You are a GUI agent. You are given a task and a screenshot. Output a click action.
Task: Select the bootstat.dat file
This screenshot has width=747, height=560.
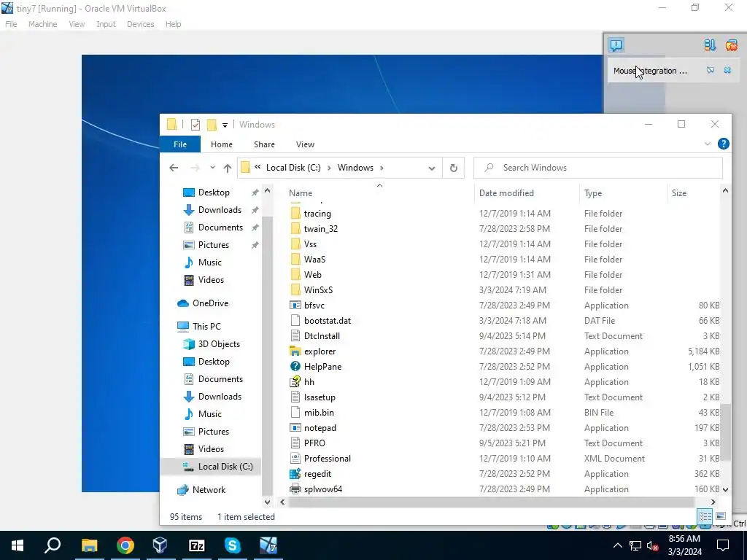(328, 321)
